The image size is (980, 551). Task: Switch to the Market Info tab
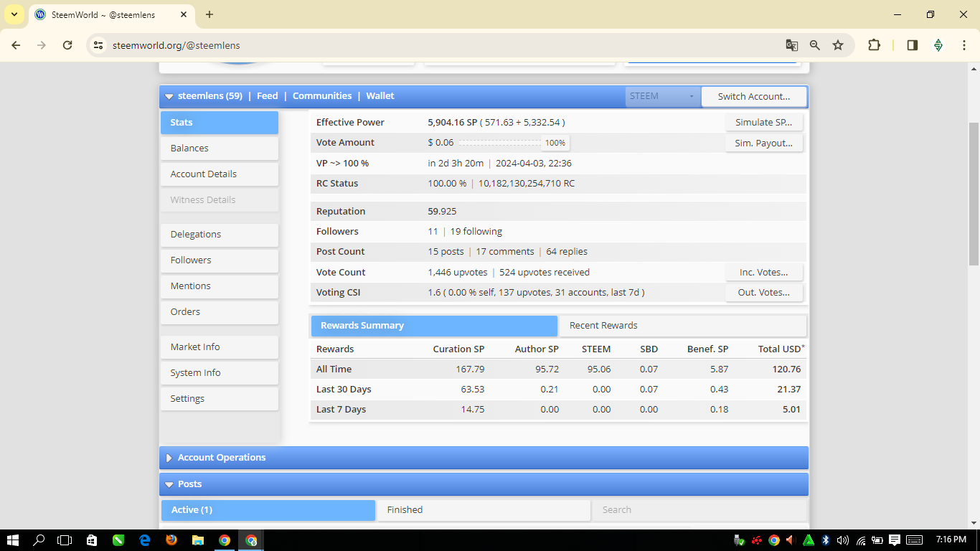pyautogui.click(x=220, y=347)
